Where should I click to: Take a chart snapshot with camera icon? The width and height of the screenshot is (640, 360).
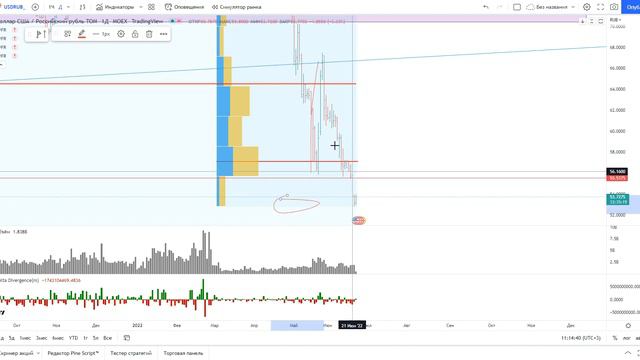pos(614,7)
